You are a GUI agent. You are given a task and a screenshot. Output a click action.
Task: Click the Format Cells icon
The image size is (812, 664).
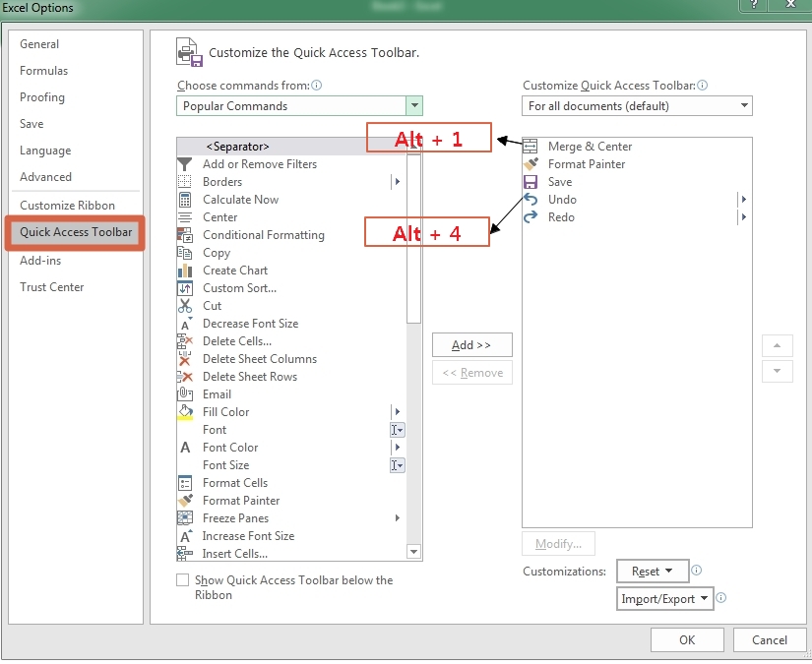click(x=184, y=483)
